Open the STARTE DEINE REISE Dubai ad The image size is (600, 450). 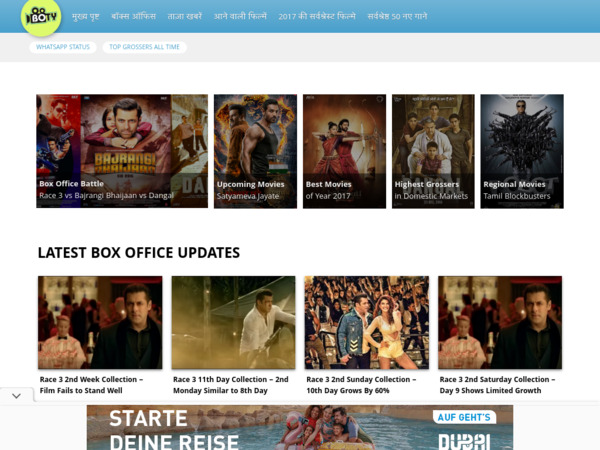tap(300, 427)
